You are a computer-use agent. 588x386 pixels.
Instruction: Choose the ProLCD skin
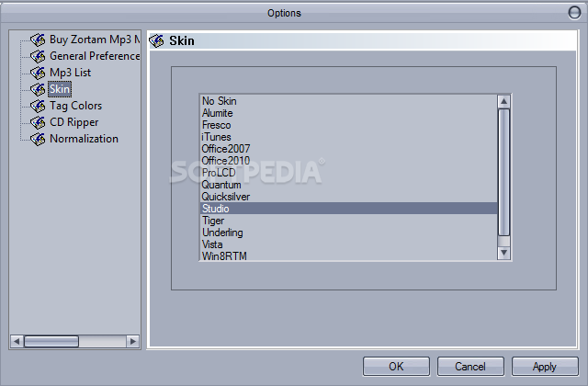click(x=349, y=173)
